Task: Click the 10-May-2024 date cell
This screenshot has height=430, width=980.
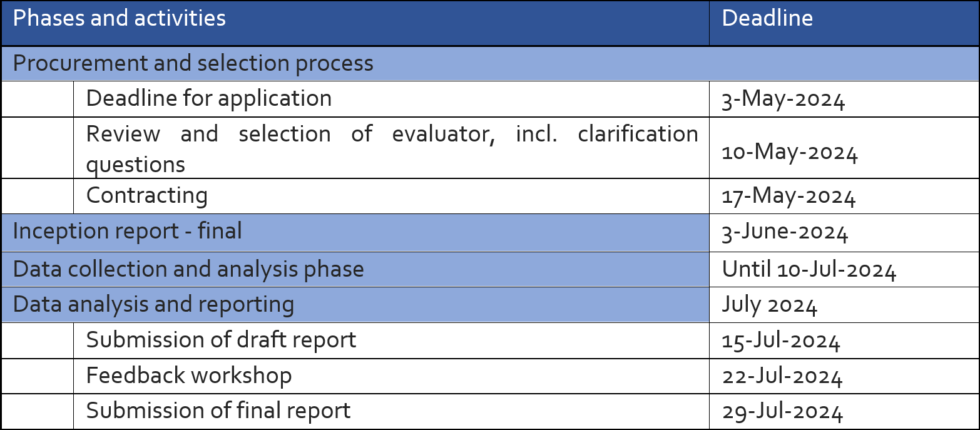Action: click(789, 153)
